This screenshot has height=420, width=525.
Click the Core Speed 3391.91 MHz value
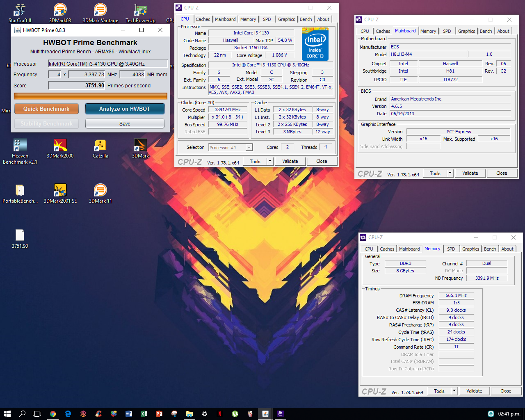point(228,110)
